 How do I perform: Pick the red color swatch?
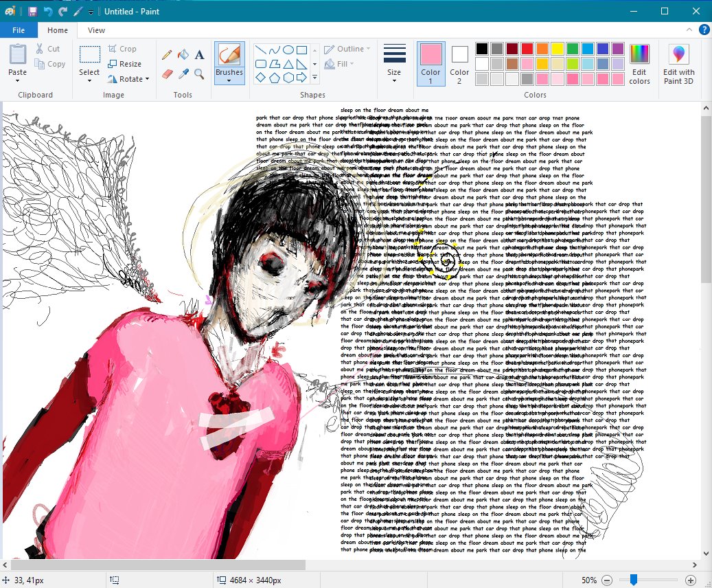[x=527, y=49]
